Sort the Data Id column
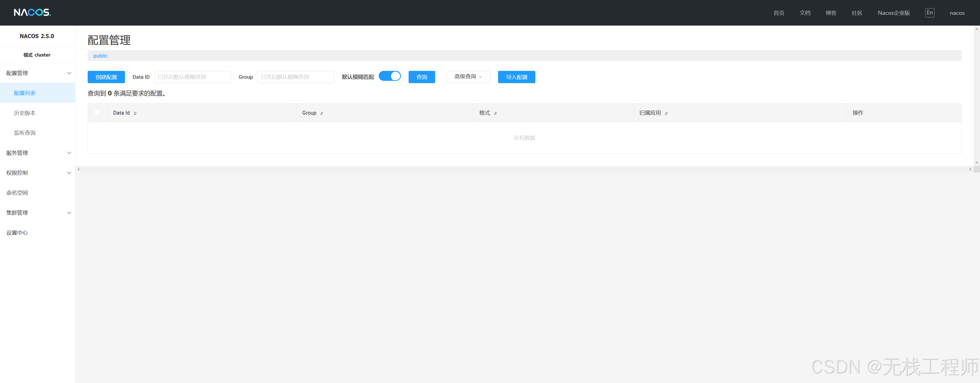This screenshot has width=980, height=383. (x=135, y=113)
